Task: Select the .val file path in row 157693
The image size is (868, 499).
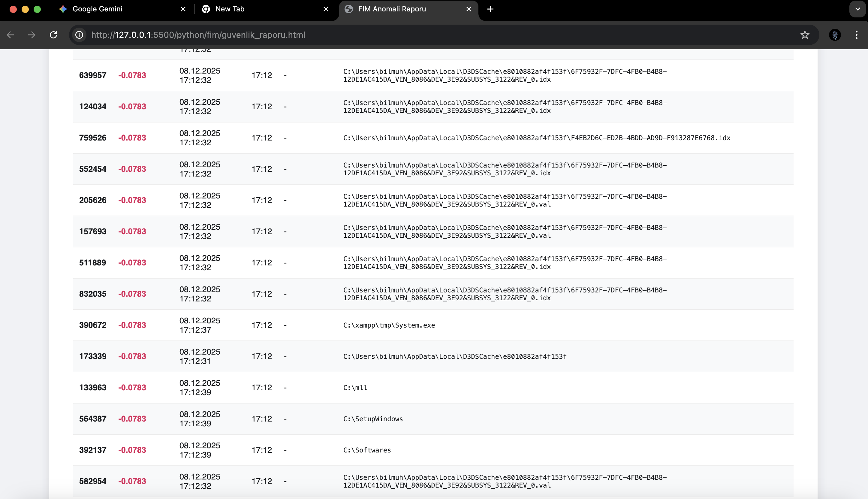Action: click(505, 231)
